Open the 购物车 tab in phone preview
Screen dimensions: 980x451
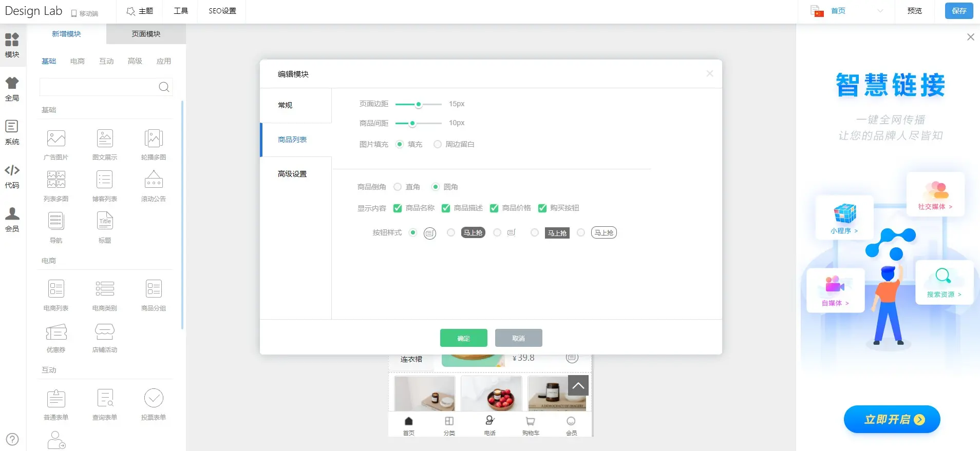tap(531, 426)
